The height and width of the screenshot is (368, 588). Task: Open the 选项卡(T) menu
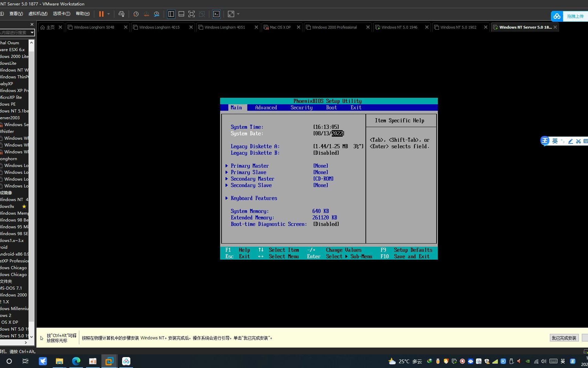[x=61, y=14]
